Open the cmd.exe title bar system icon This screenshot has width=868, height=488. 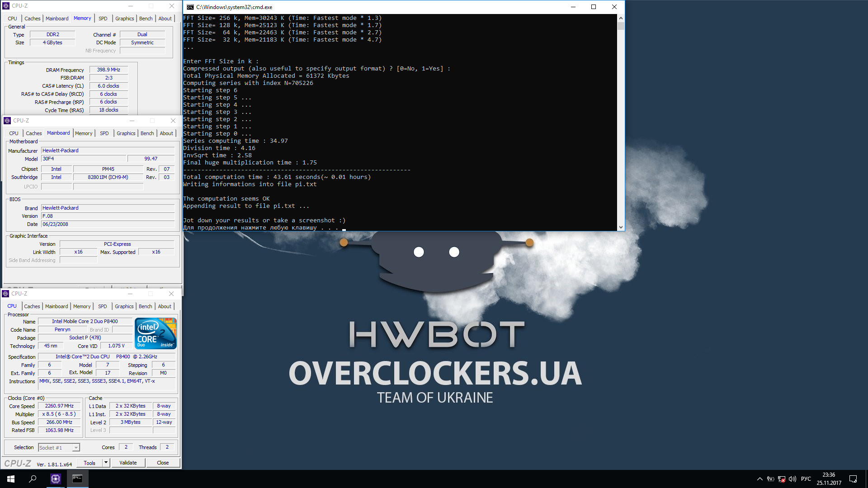click(190, 7)
